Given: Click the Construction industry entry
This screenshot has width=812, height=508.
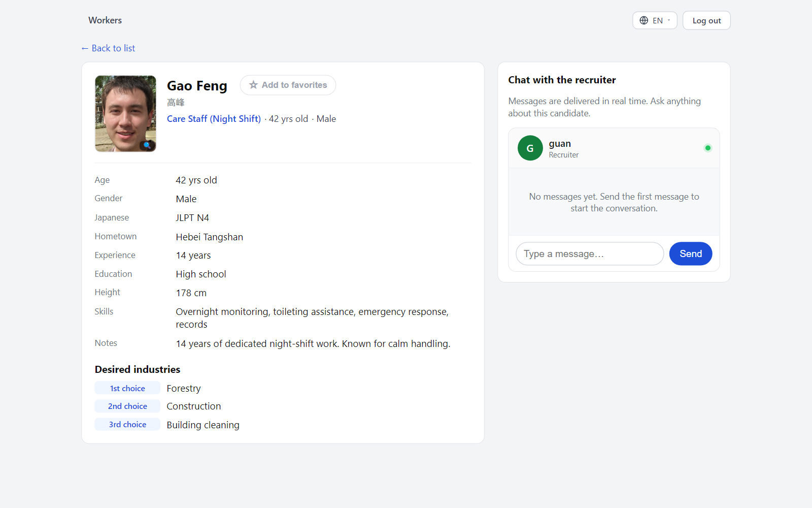Looking at the screenshot, I should (194, 406).
